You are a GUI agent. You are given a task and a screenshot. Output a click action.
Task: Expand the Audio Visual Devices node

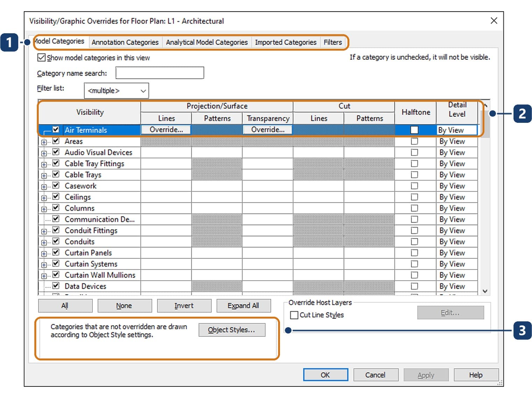[x=44, y=153]
